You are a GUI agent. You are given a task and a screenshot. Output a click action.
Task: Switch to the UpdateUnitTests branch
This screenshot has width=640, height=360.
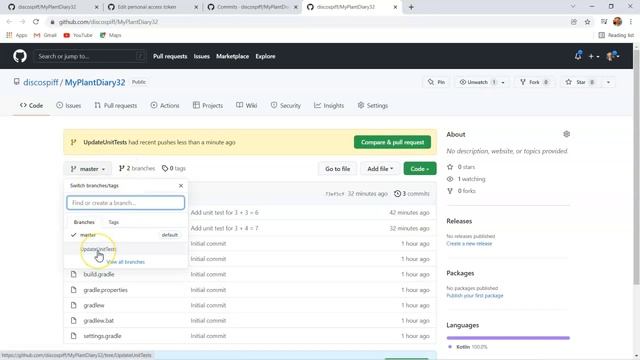point(126,249)
